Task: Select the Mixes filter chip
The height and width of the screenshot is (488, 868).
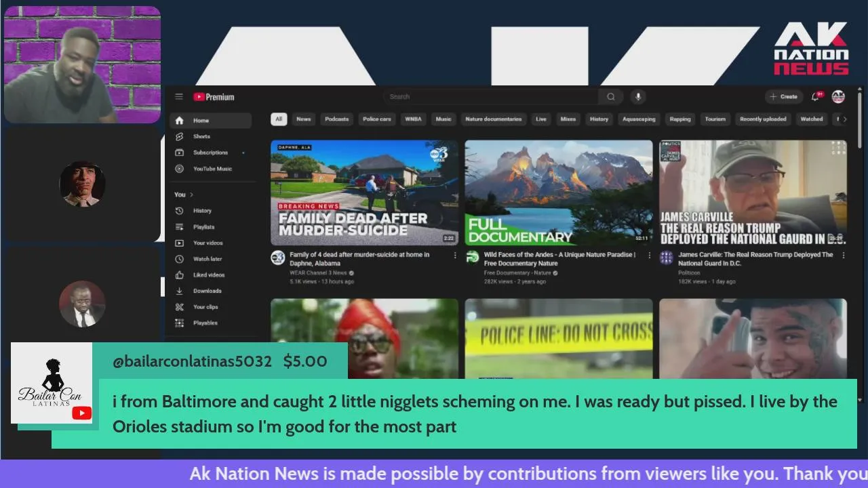Action: click(568, 119)
